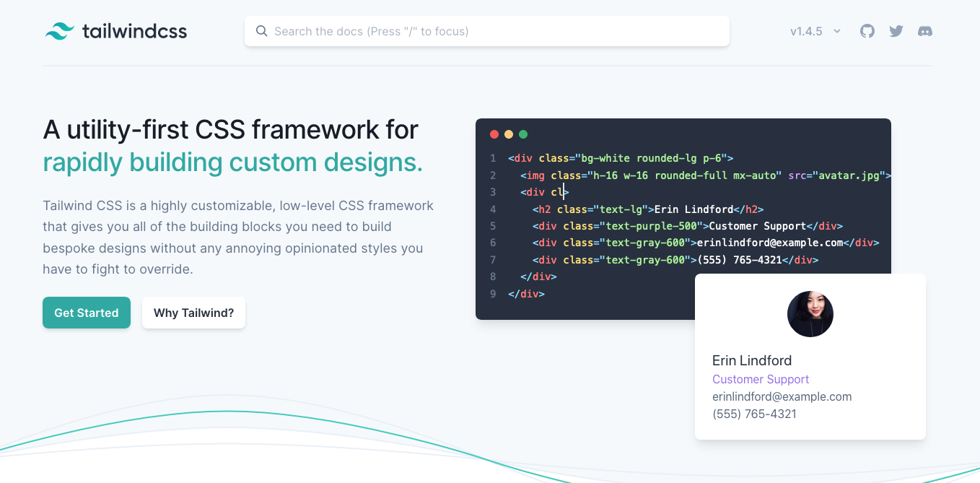Viewport: 980px width, 483px height.
Task: Click the red dot in code window
Action: click(x=494, y=134)
